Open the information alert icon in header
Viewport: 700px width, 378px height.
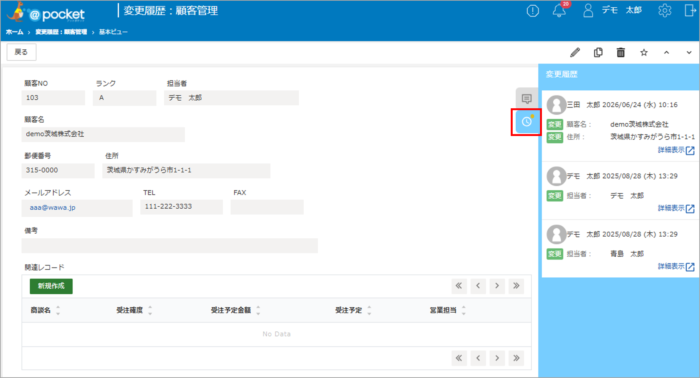[x=533, y=11]
